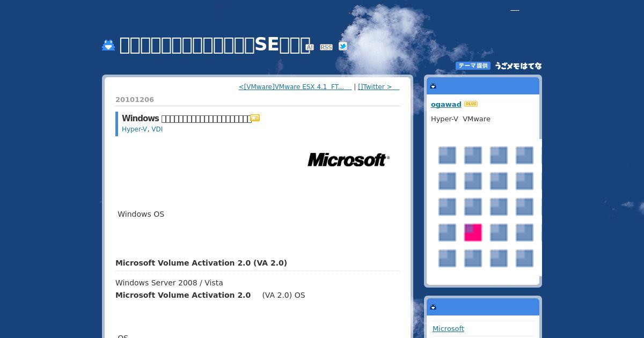The width and height of the screenshot is (644, 338).
Task: Click the Microsoft logo image
Action: point(348,159)
